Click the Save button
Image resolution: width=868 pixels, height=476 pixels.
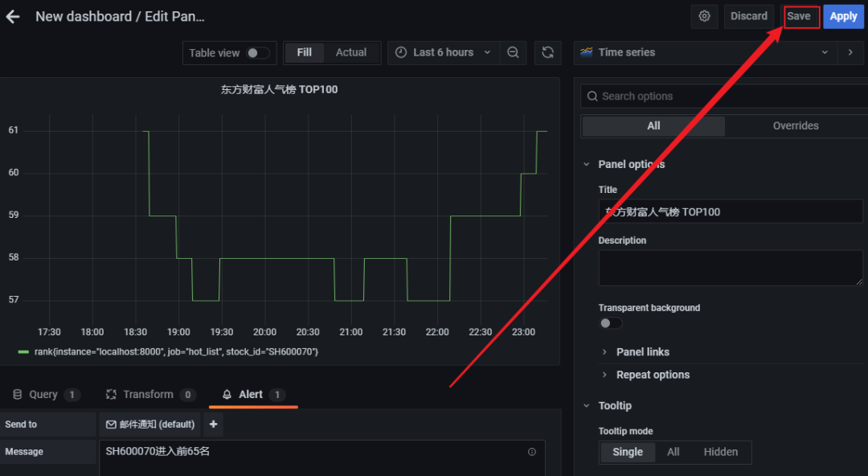point(799,17)
